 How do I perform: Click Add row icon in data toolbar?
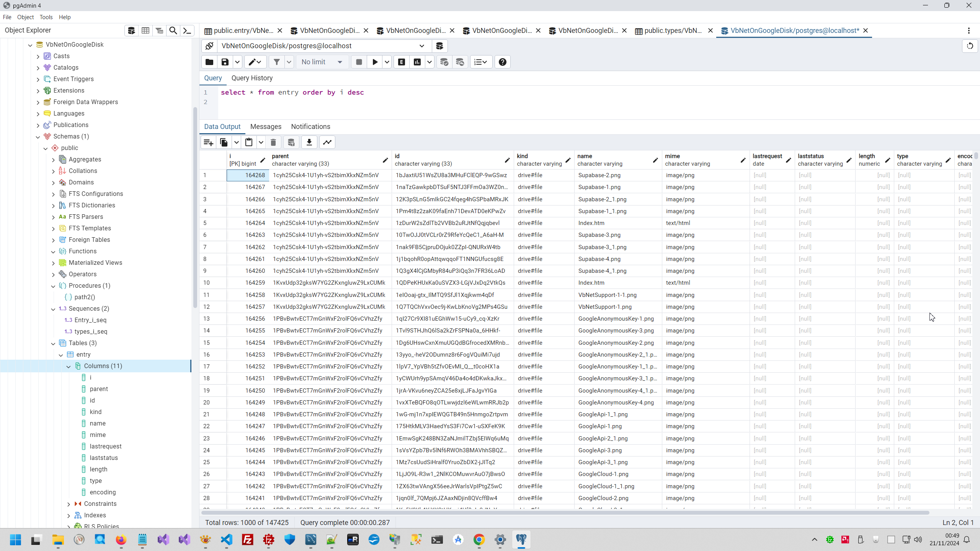coord(209,142)
